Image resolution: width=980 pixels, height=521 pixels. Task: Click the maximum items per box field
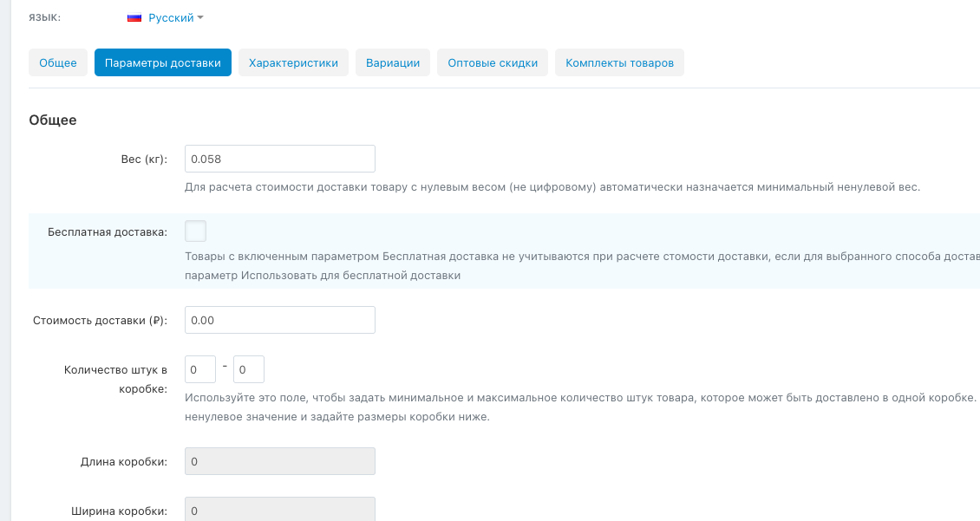[x=249, y=369]
